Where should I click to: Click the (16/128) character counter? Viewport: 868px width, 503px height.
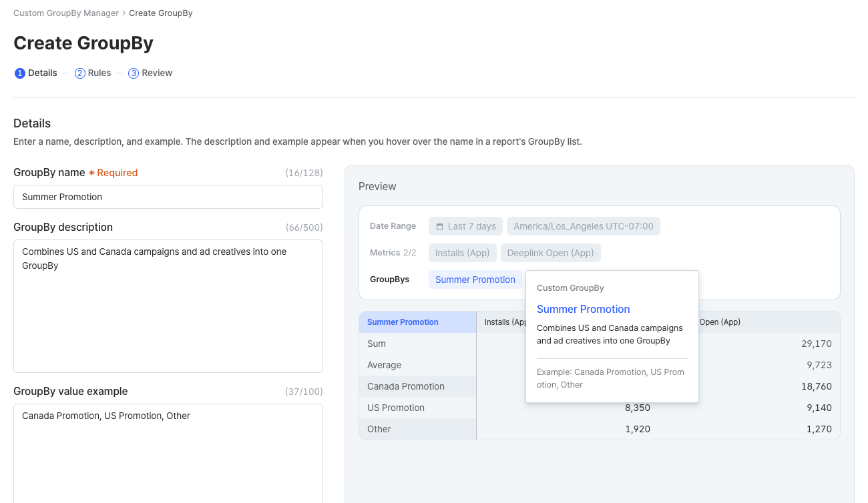[x=304, y=173]
